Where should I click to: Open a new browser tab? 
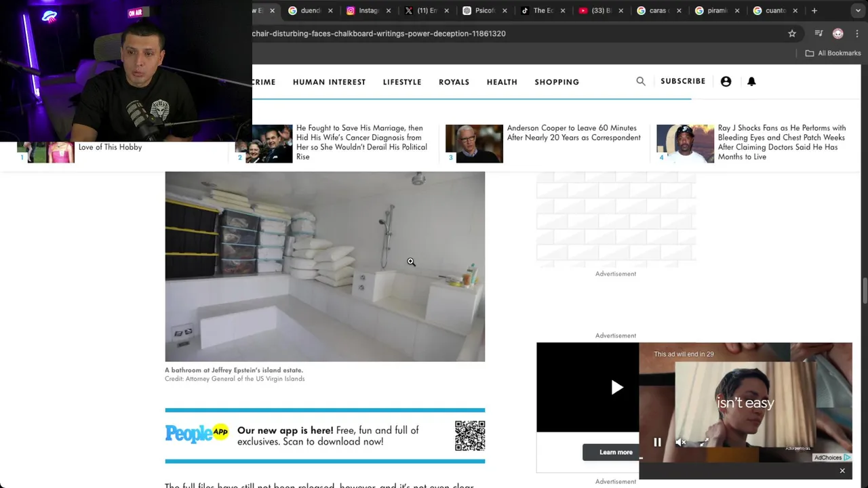click(814, 10)
